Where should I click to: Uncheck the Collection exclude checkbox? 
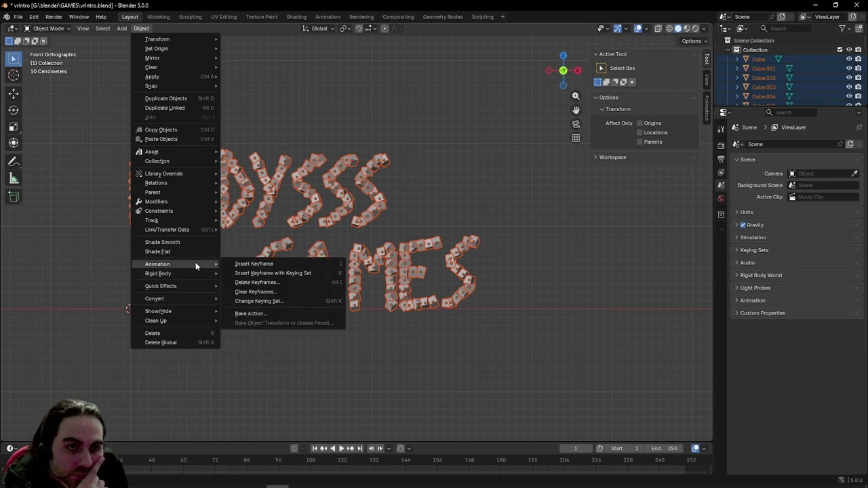tap(840, 49)
